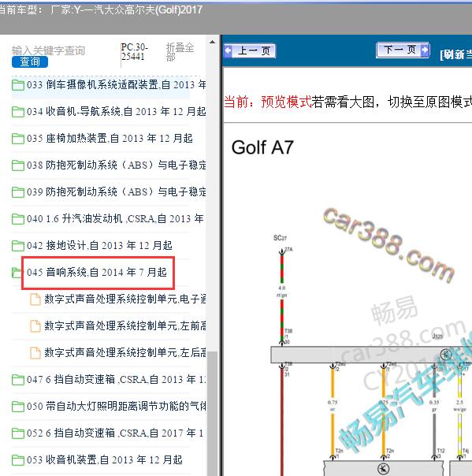Click the 刷新当 refresh link
The height and width of the screenshot is (476, 472).
click(x=455, y=54)
